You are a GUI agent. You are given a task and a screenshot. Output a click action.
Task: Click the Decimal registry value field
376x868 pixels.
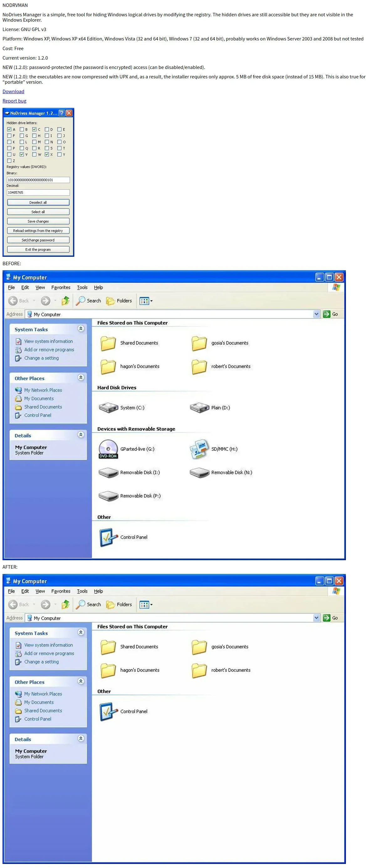[x=38, y=192]
